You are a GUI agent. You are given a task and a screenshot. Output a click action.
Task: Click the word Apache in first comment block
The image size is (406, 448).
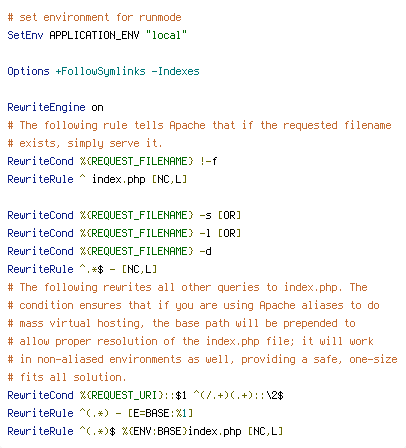(x=187, y=125)
